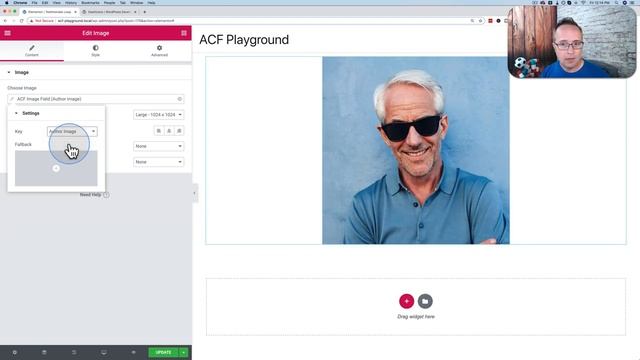Viewport: 640px width, 360px height.
Task: Click the ACF Playground page title
Action: (244, 40)
